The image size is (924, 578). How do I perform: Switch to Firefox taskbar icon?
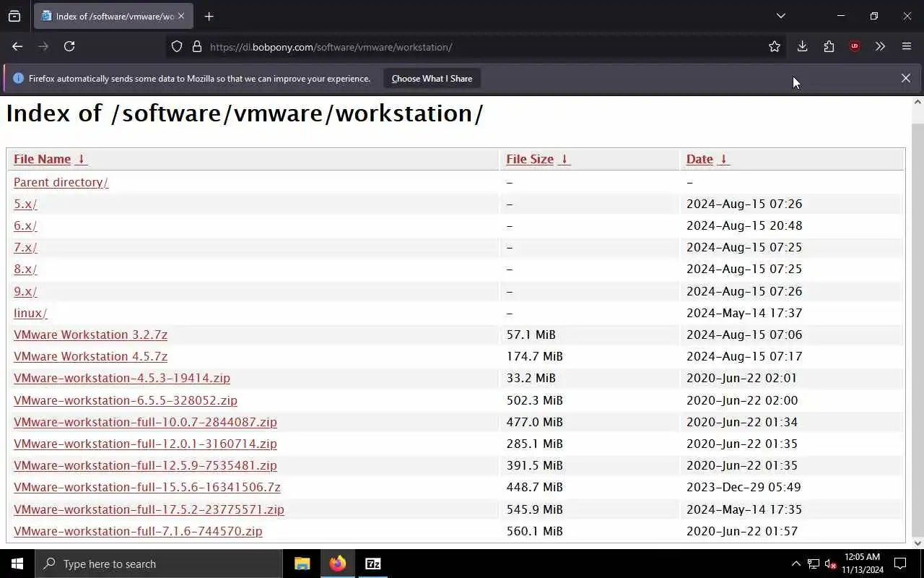click(338, 564)
